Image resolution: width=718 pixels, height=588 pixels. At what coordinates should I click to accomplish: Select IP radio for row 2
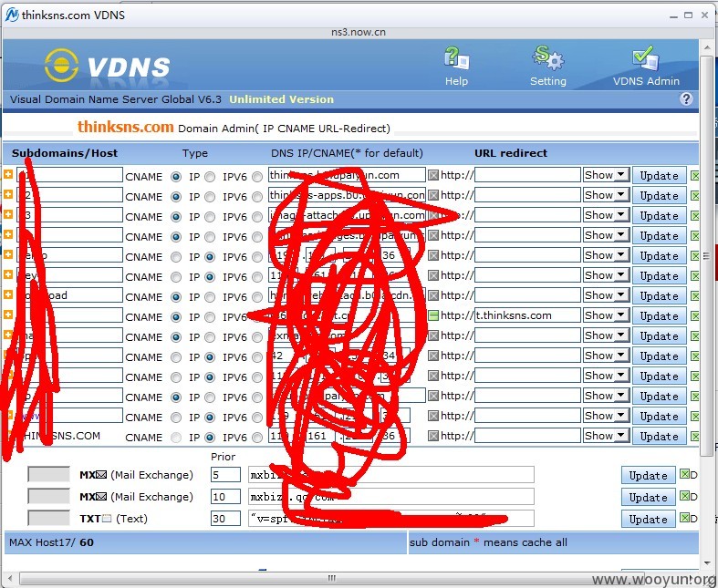click(x=210, y=197)
